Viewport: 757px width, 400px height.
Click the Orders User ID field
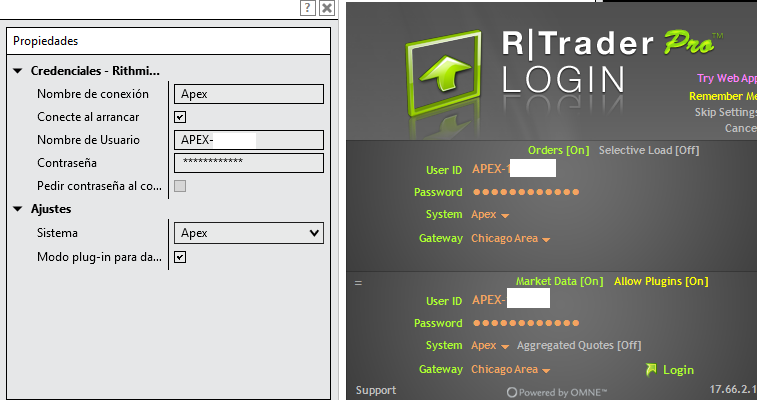[x=514, y=169]
